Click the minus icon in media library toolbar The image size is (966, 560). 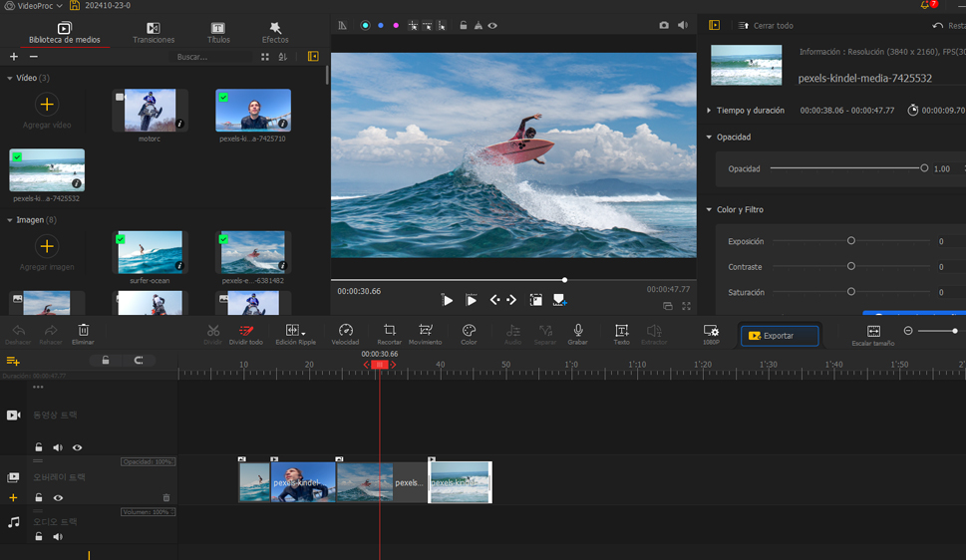click(x=34, y=57)
